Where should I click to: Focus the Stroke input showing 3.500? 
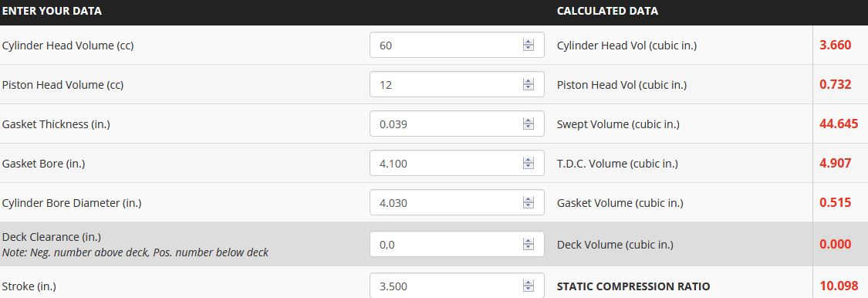457,285
